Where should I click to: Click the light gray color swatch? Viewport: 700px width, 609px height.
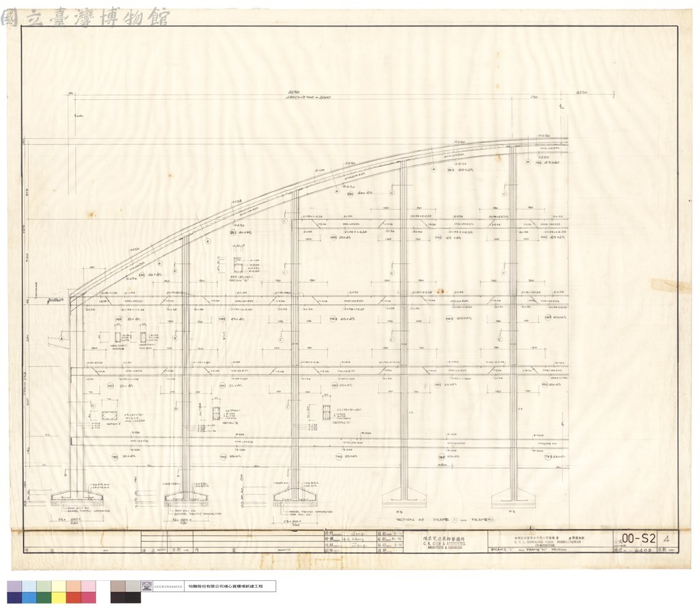(x=133, y=586)
